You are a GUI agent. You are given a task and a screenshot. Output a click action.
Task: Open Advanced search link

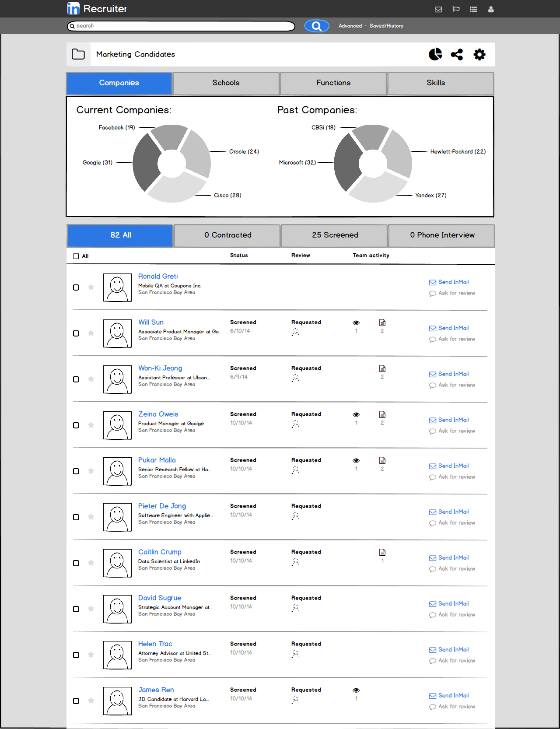350,26
